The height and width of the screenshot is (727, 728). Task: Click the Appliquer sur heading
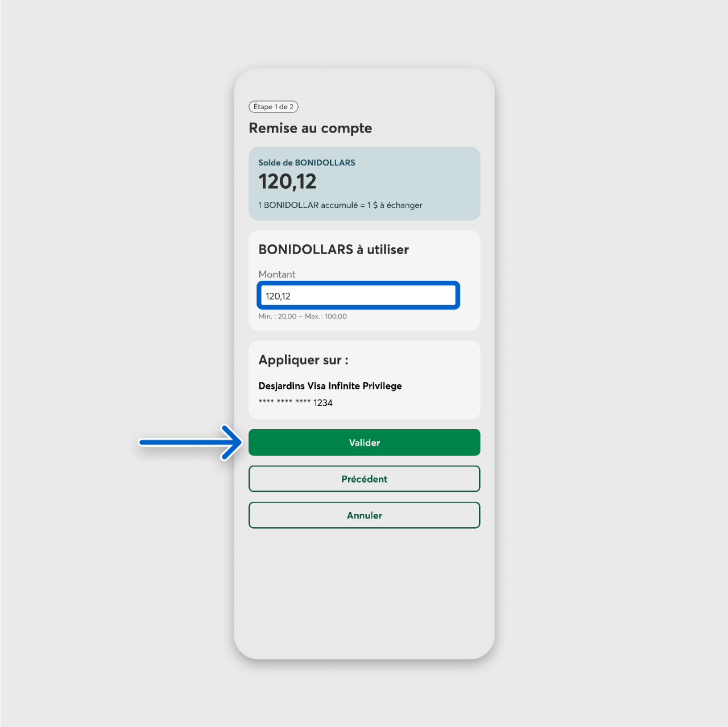point(303,360)
